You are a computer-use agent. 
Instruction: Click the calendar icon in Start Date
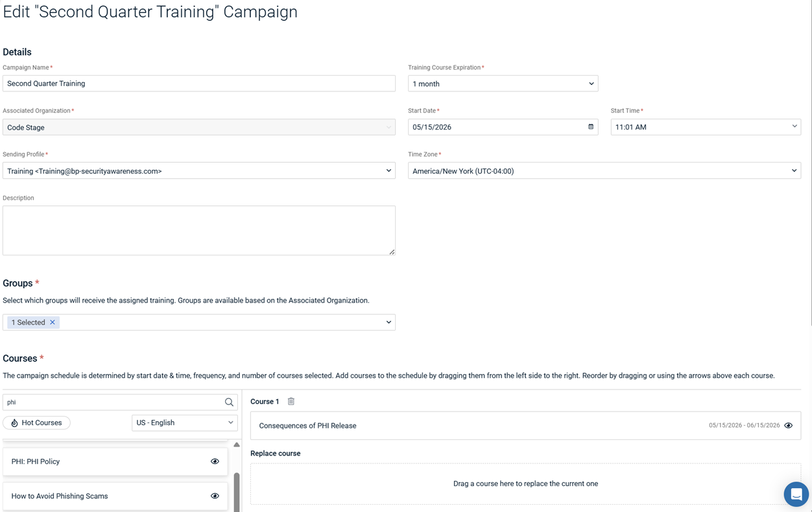591,127
